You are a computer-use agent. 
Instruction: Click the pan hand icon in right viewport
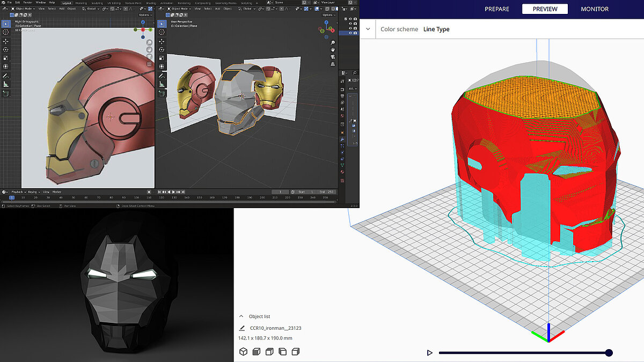(x=333, y=49)
